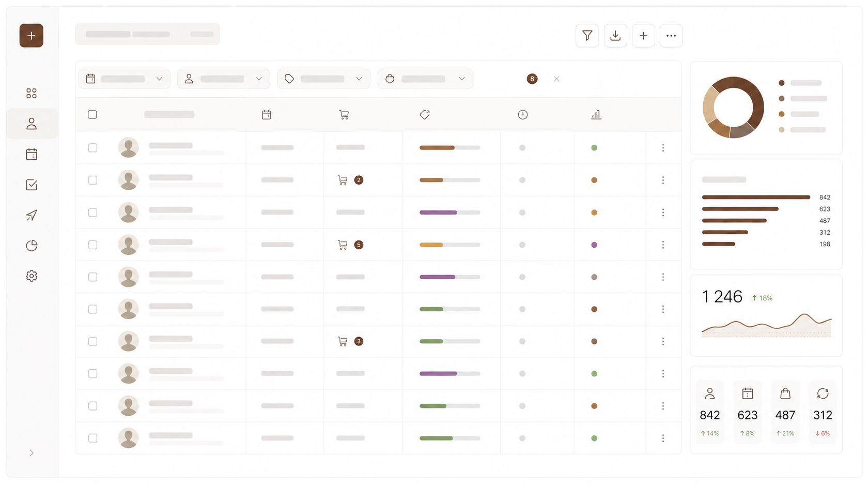868x484 pixels.
Task: Open the tag filter dropdown
Action: point(324,79)
